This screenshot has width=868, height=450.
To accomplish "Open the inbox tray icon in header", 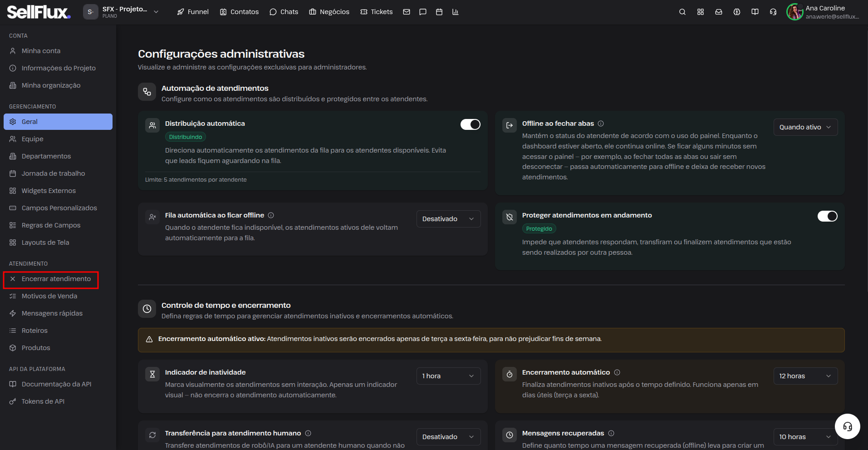I will [x=719, y=12].
